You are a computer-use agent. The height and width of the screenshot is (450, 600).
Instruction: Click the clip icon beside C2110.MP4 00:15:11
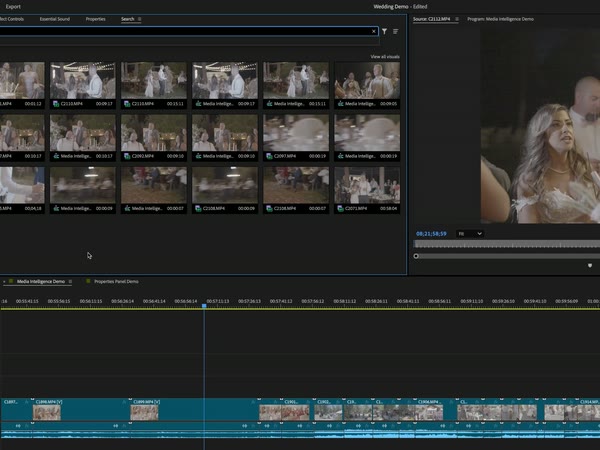coord(127,104)
